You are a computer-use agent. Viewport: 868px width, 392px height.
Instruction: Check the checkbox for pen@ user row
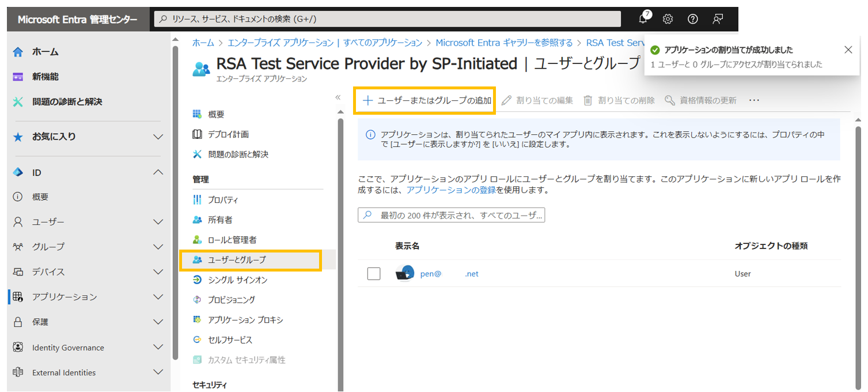[x=374, y=274]
